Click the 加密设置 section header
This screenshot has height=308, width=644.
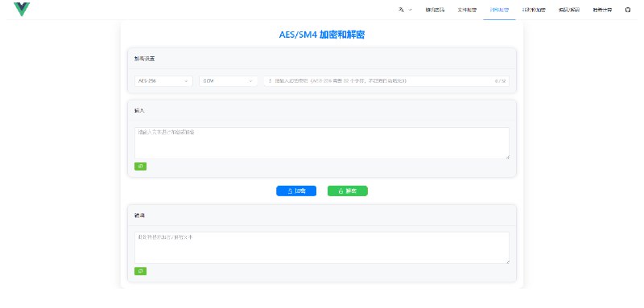click(145, 59)
